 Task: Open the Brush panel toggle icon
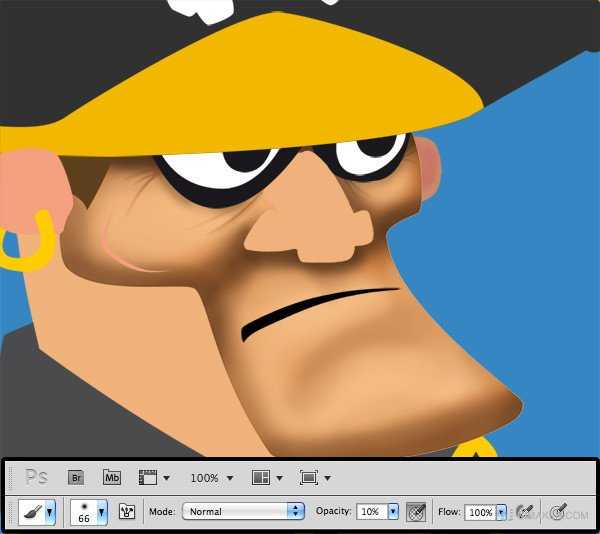click(x=127, y=512)
